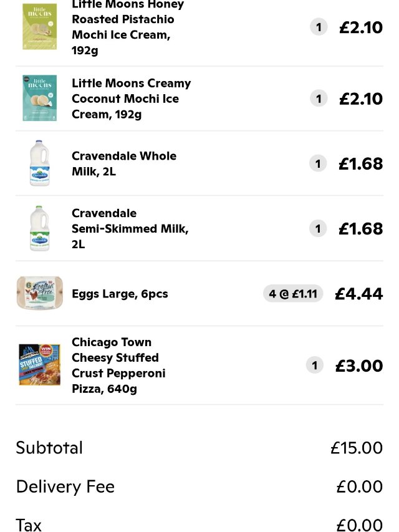Image resolution: width=399 pixels, height=532 pixels.
Task: Select the Eggs Large, 6pcs item name
Action: pyautogui.click(x=120, y=294)
